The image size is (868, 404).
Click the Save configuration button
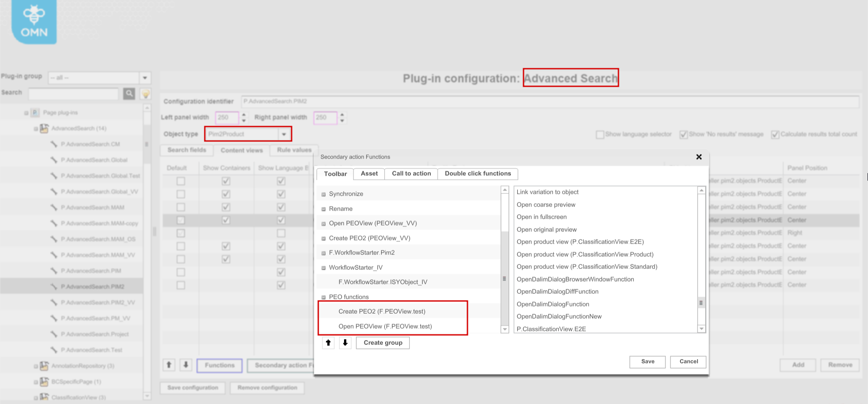193,388
